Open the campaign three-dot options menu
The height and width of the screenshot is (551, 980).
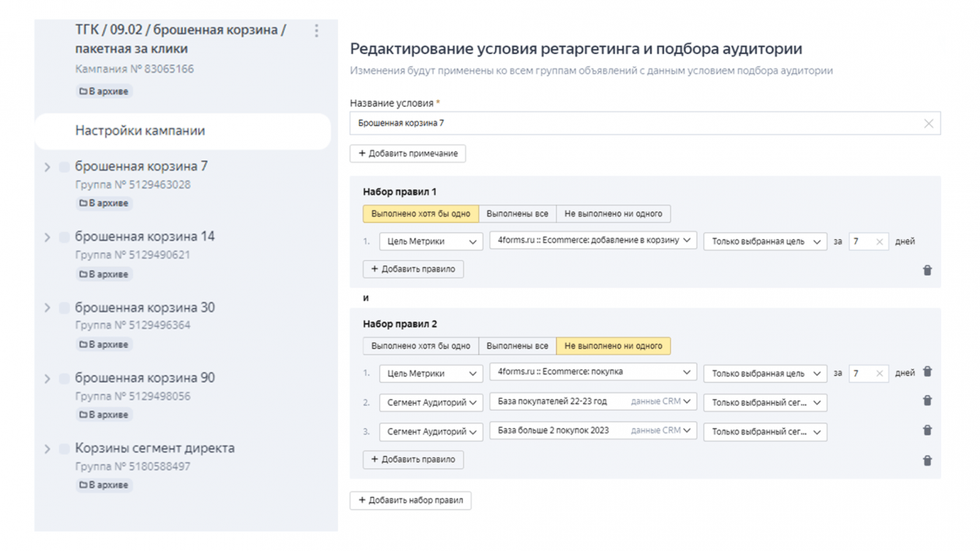click(317, 31)
